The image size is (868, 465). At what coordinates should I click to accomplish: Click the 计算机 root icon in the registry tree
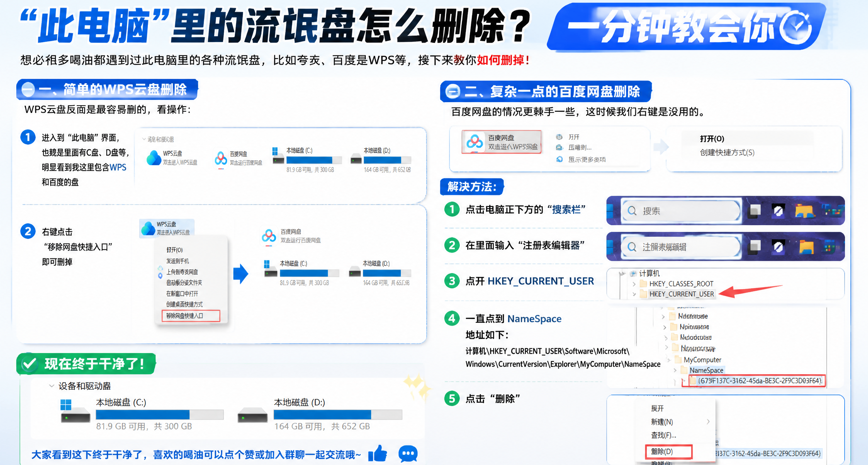point(633,273)
